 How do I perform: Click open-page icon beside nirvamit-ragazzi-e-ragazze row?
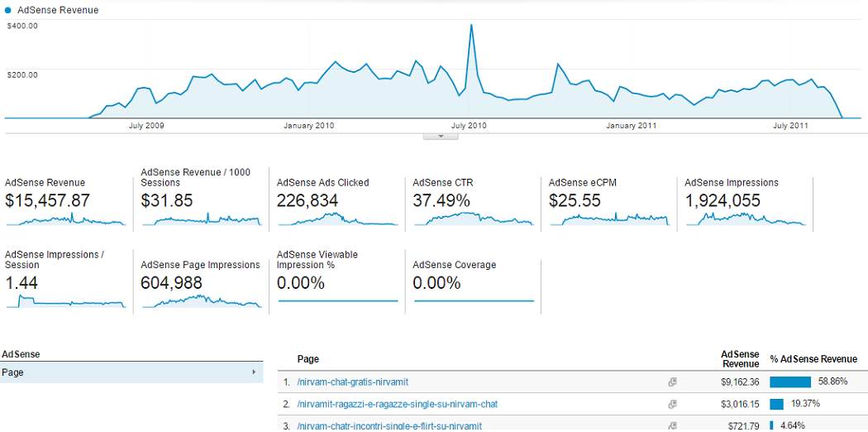tap(673, 404)
